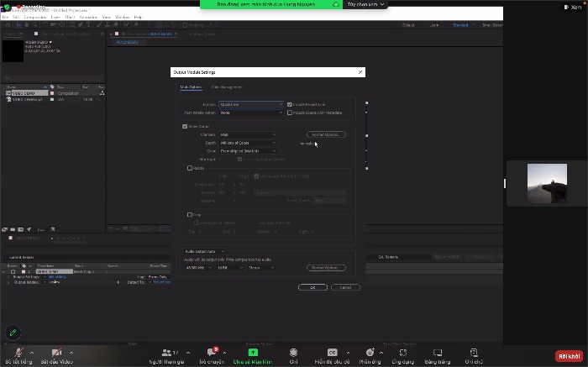Open the Color Premultiplied dropdown
Viewport: 588px width, 367px height.
(x=248, y=151)
